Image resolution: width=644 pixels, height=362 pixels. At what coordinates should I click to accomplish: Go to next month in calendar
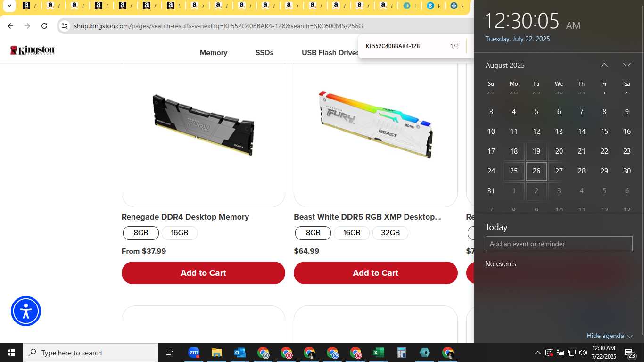(x=627, y=65)
